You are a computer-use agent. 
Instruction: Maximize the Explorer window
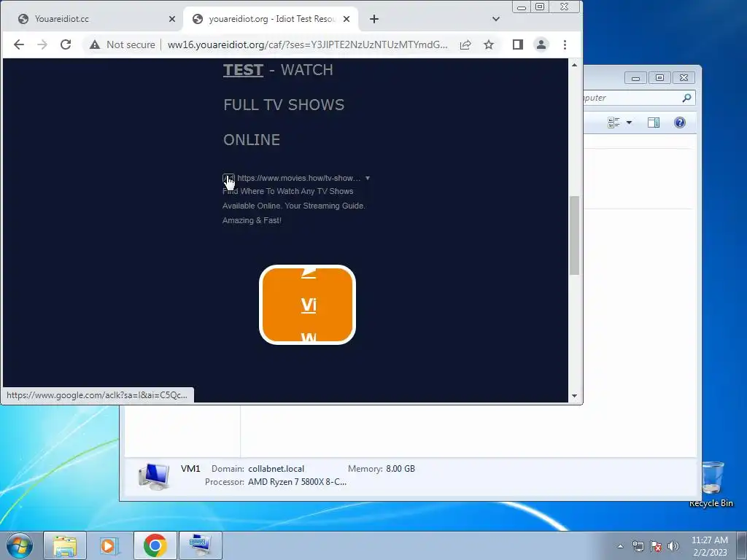tap(659, 77)
